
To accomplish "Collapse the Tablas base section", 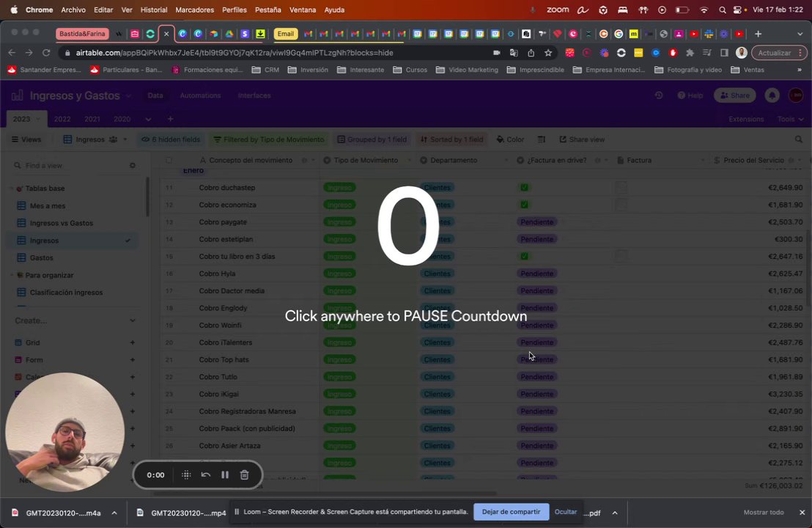I will tap(12, 188).
